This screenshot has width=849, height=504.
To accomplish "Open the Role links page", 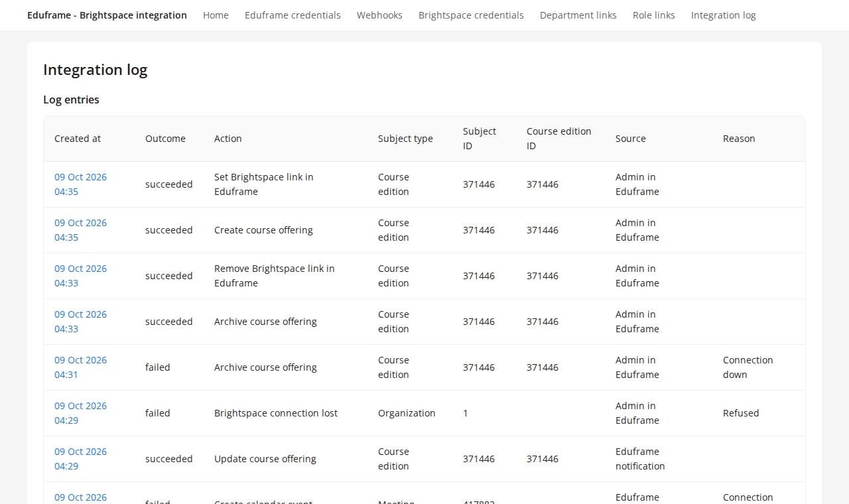I will (x=654, y=15).
